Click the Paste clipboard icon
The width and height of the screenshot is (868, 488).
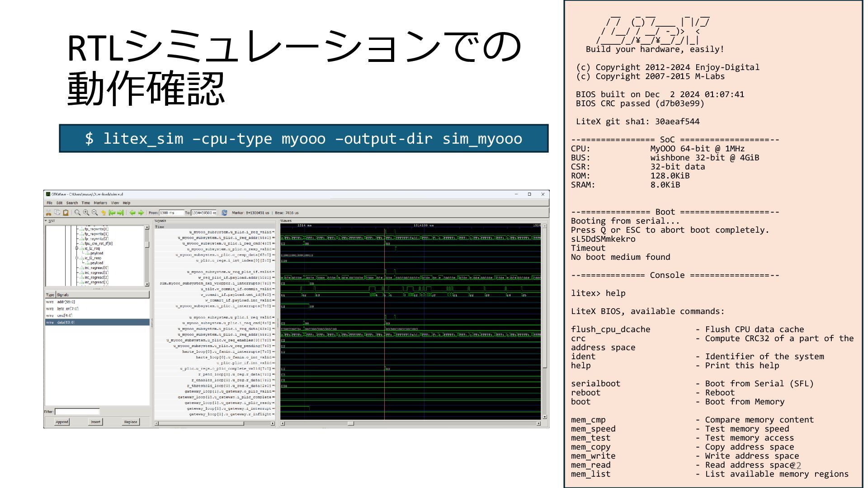tap(66, 212)
